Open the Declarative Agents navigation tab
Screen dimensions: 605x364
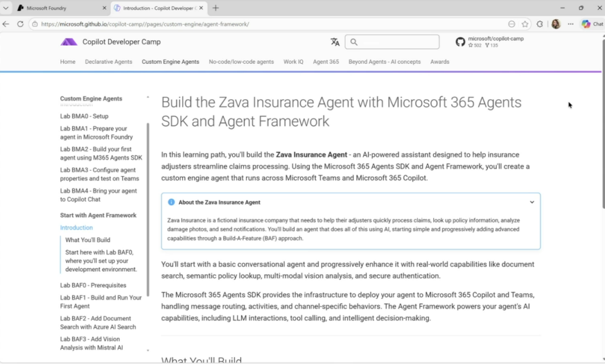coord(108,62)
